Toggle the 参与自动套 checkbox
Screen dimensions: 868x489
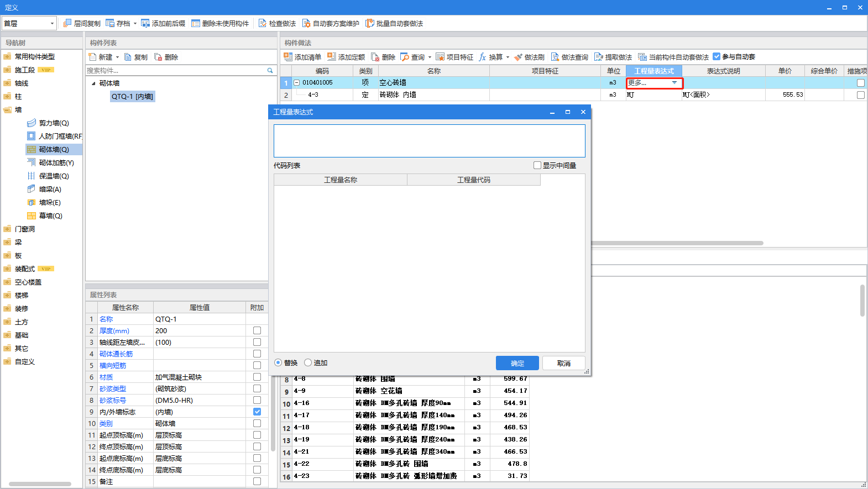(x=717, y=56)
